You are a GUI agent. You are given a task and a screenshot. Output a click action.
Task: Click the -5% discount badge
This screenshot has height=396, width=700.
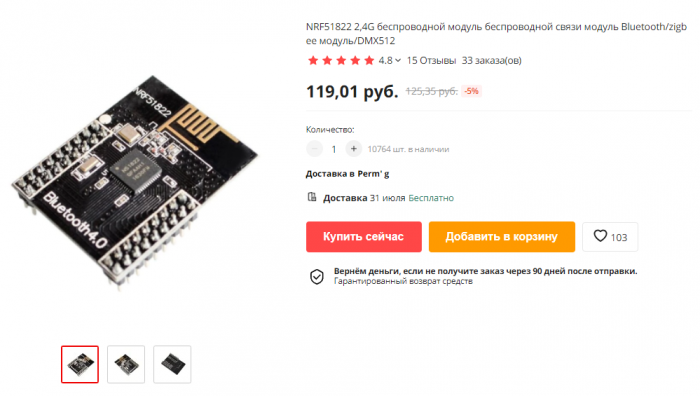click(471, 91)
